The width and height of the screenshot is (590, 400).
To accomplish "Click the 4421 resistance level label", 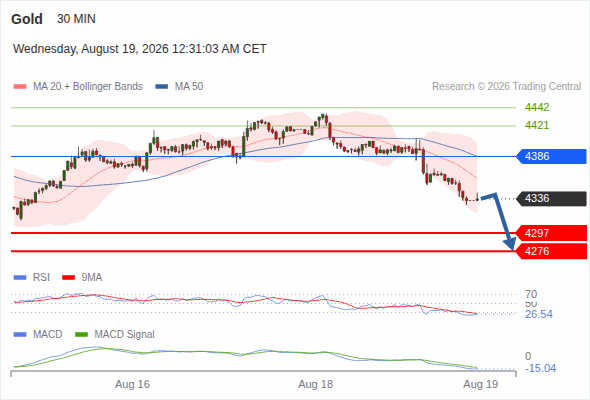I will [x=537, y=125].
